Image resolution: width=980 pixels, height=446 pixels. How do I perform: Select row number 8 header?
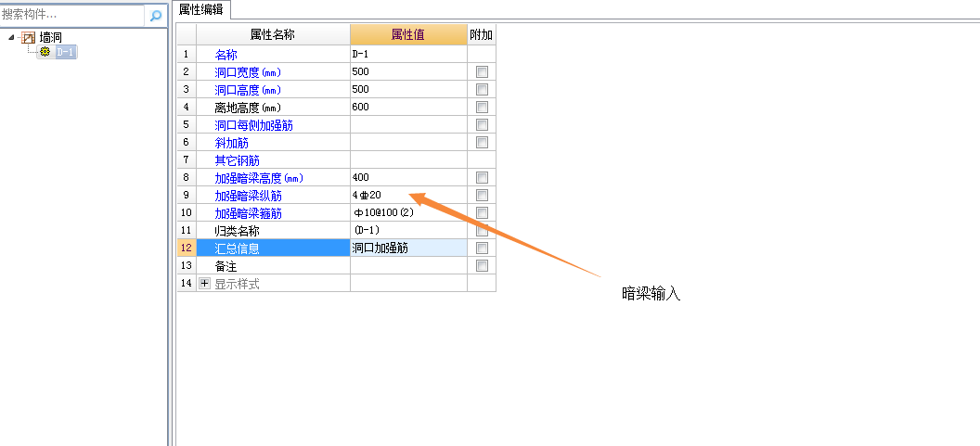pyautogui.click(x=187, y=177)
